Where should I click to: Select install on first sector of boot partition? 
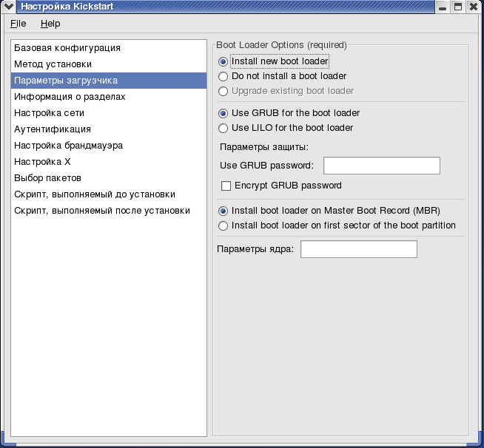(337, 225)
